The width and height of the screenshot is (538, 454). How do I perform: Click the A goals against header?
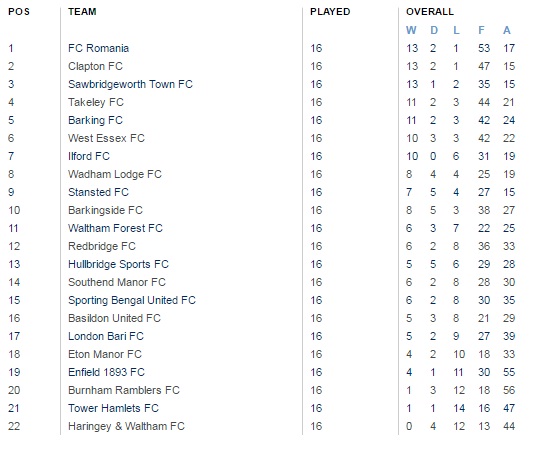pos(507,30)
